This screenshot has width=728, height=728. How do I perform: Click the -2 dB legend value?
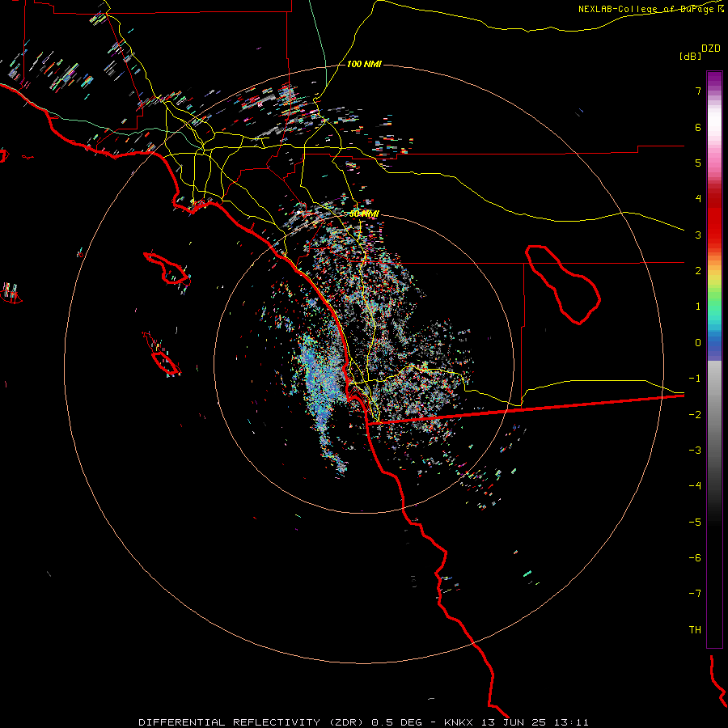tap(695, 415)
